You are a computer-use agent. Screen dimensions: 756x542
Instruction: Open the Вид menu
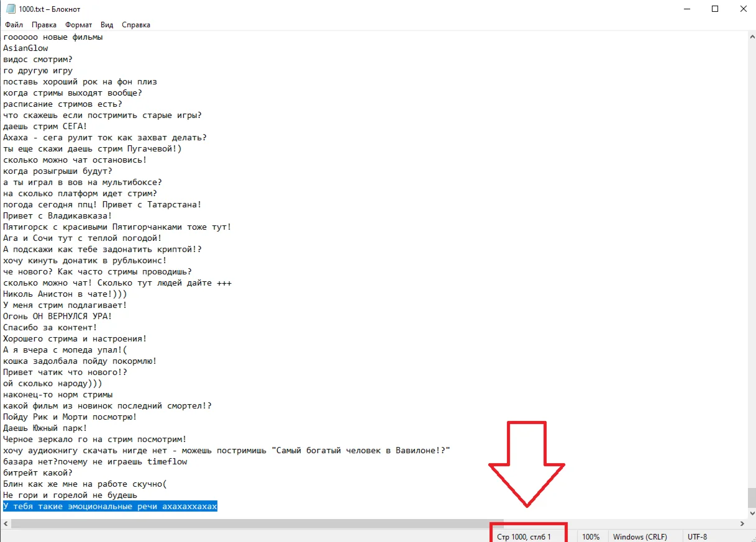pyautogui.click(x=107, y=25)
